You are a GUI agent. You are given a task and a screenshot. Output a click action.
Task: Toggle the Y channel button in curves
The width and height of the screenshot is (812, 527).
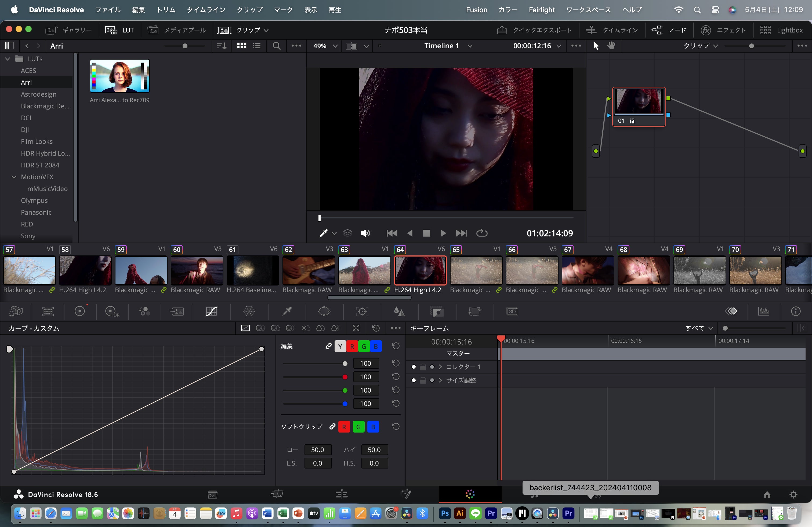coord(340,346)
